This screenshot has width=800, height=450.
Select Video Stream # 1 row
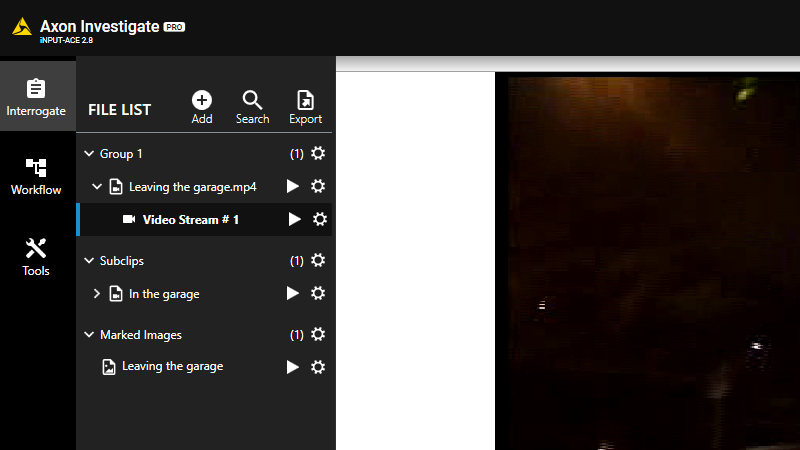pyautogui.click(x=205, y=219)
